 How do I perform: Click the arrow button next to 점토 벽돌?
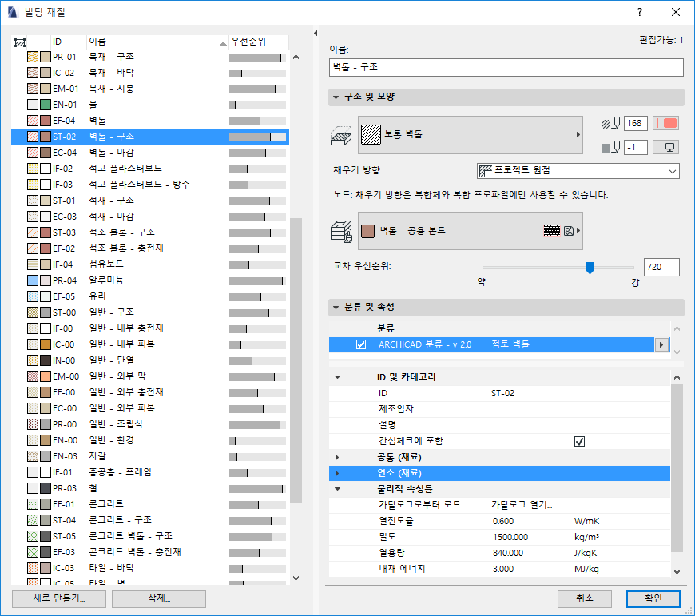[661, 345]
